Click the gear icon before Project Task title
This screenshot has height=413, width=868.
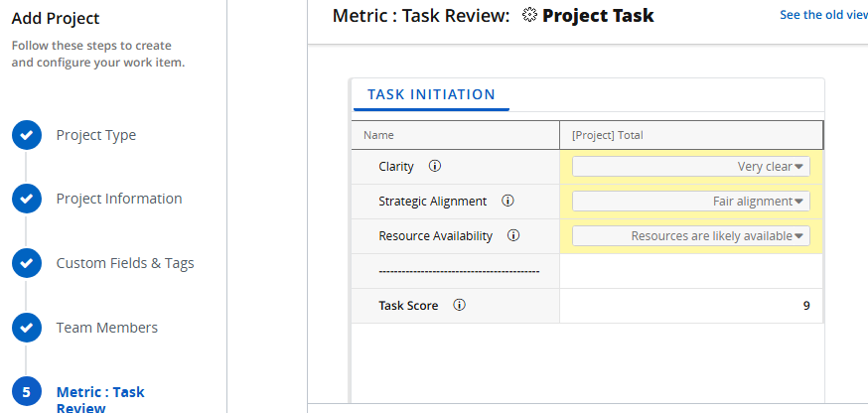529,16
